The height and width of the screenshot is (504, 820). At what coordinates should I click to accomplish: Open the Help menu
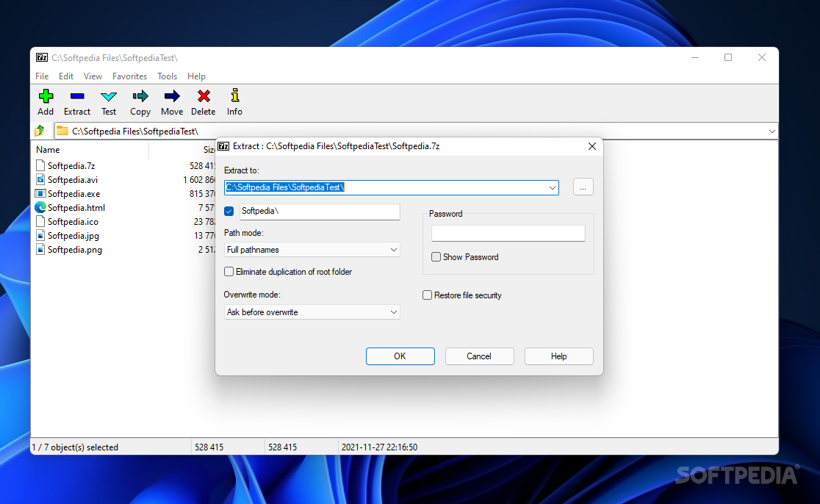point(197,76)
